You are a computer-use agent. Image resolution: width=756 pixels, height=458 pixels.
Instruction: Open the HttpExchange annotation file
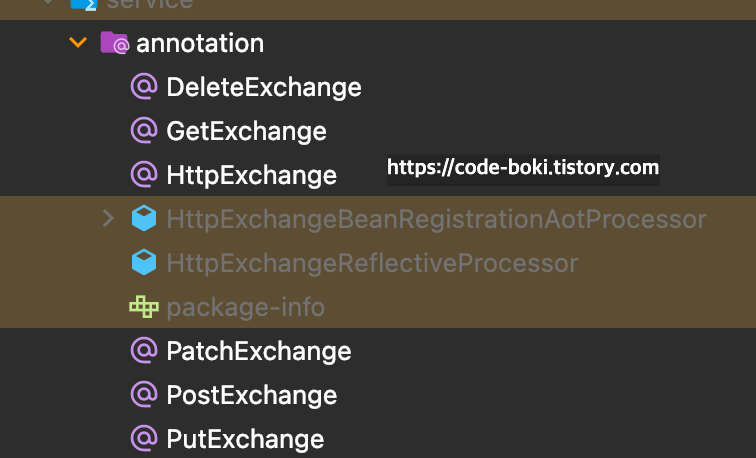[251, 175]
